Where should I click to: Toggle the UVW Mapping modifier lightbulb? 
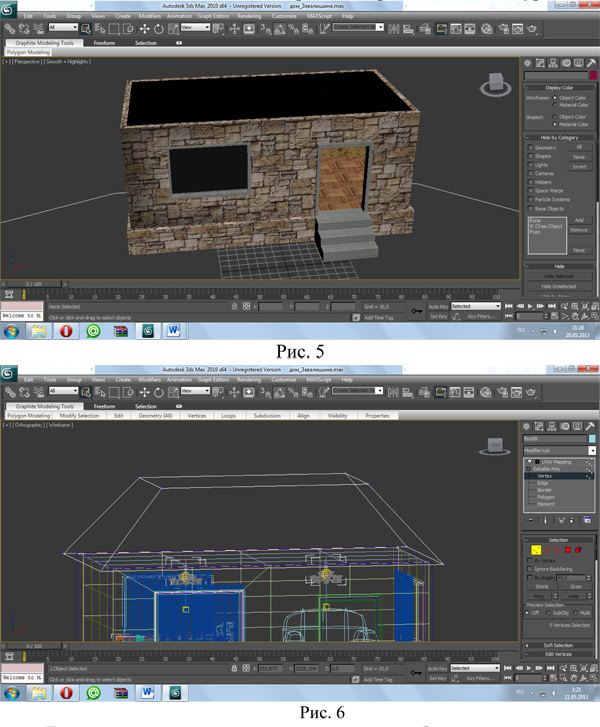[x=530, y=462]
